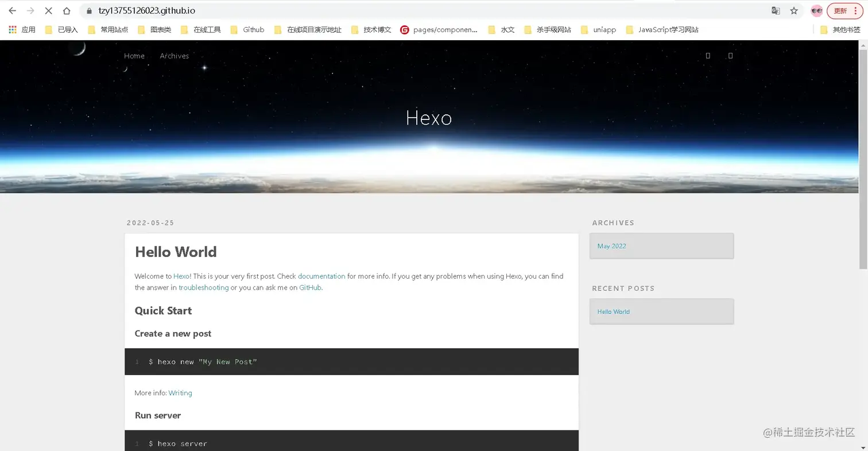Image resolution: width=868 pixels, height=451 pixels.
Task: Open the 技术博文 bookmarks folder
Action: click(x=371, y=29)
